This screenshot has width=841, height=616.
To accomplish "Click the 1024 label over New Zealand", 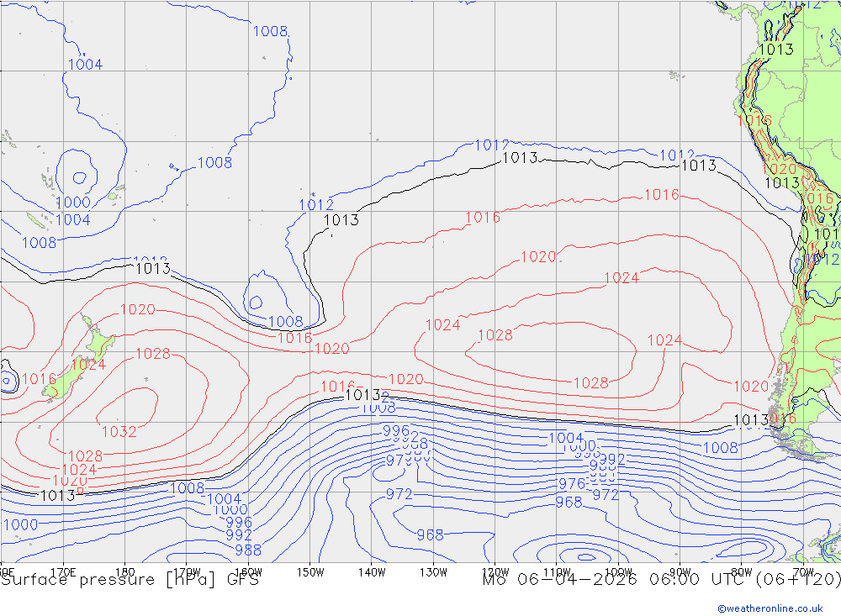I will pos(88,365).
